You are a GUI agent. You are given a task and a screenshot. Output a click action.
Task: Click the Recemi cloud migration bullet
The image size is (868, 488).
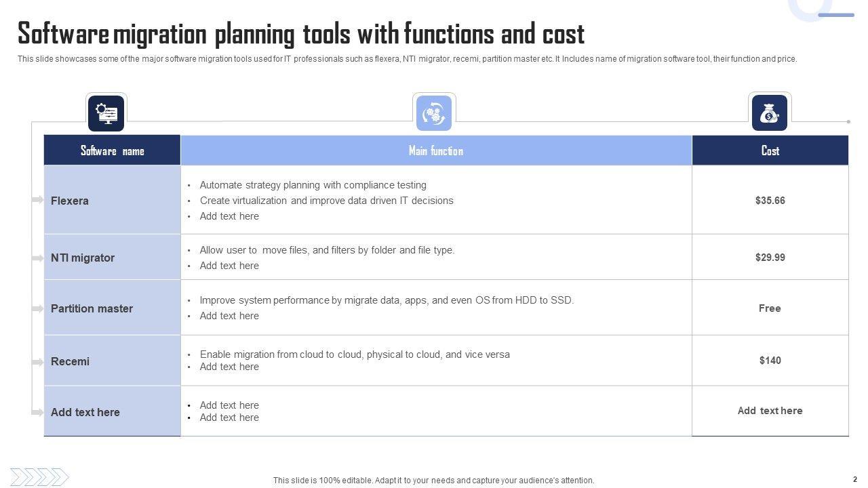(x=355, y=354)
